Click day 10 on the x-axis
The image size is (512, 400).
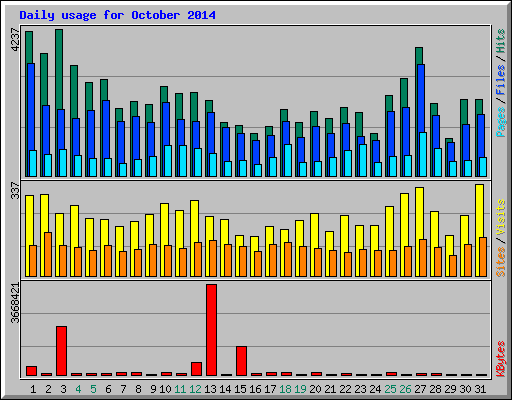(165, 389)
